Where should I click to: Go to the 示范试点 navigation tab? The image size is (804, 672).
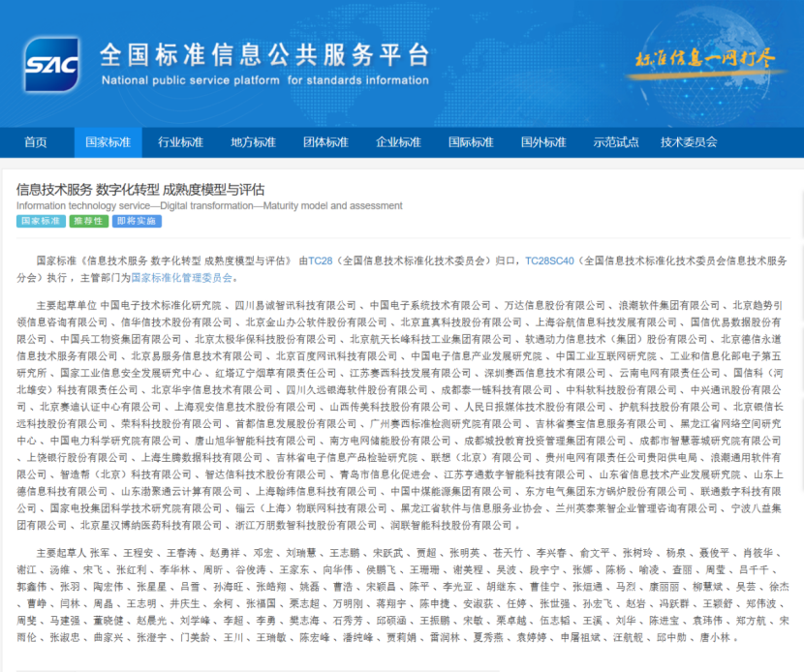click(616, 142)
